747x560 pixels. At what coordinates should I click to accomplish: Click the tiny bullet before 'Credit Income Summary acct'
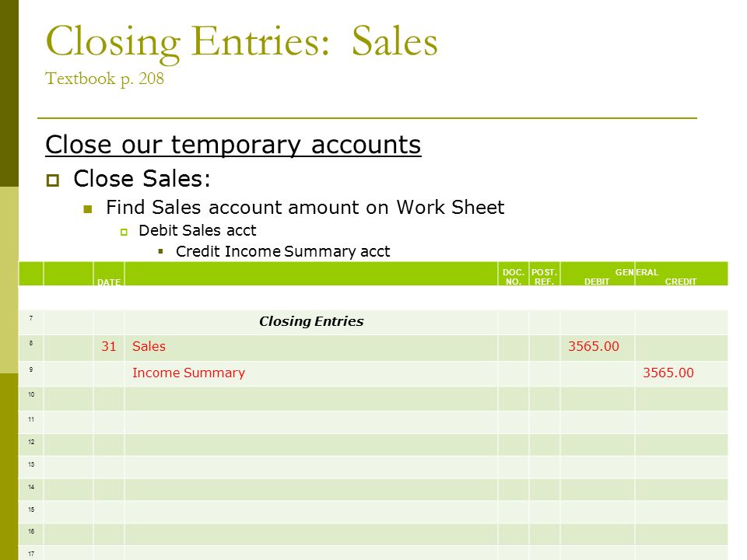[x=161, y=251]
